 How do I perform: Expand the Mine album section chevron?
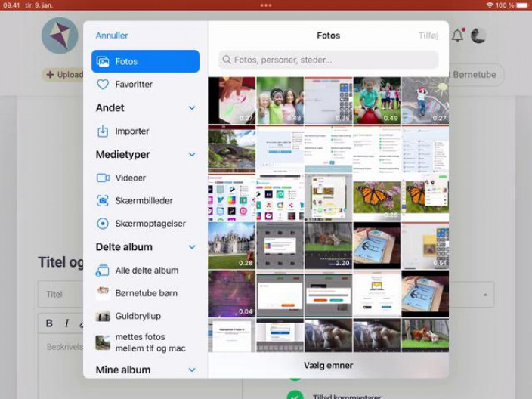click(x=192, y=370)
